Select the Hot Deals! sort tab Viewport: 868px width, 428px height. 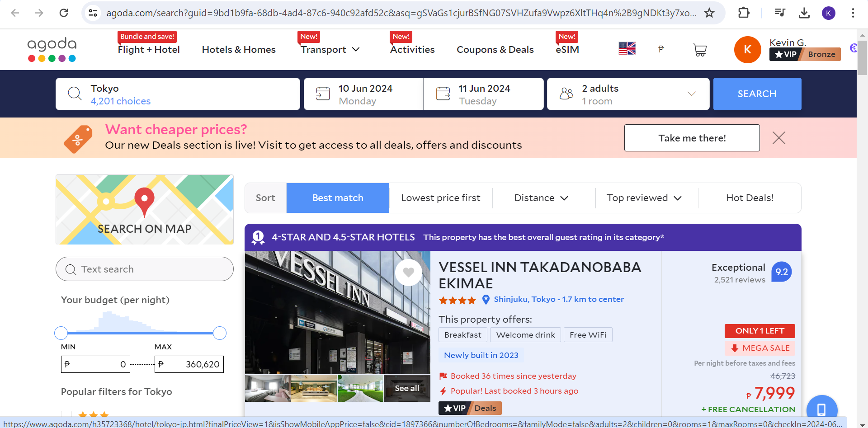click(750, 198)
